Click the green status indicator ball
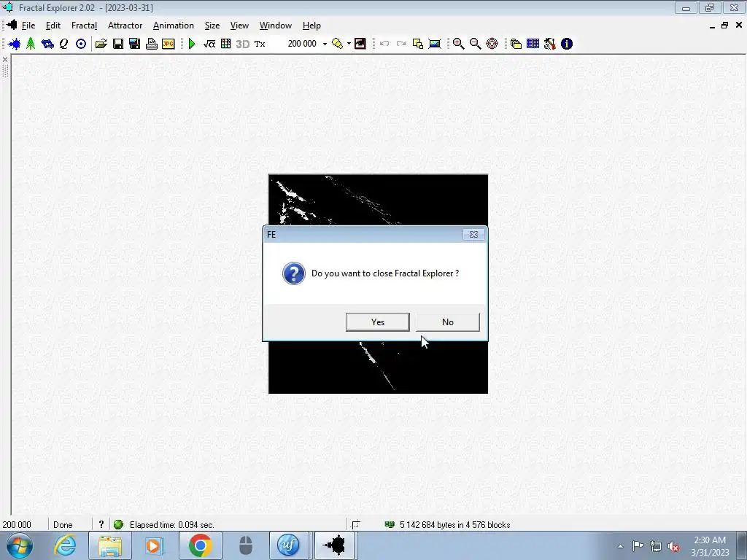The image size is (747, 560). coord(118,524)
